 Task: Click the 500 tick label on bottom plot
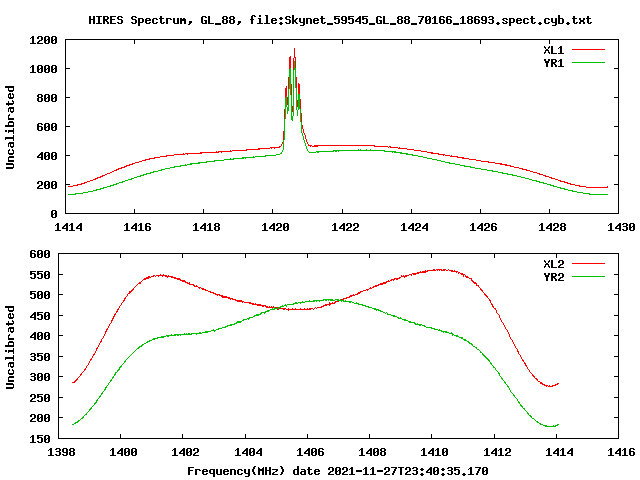pyautogui.click(x=40, y=295)
